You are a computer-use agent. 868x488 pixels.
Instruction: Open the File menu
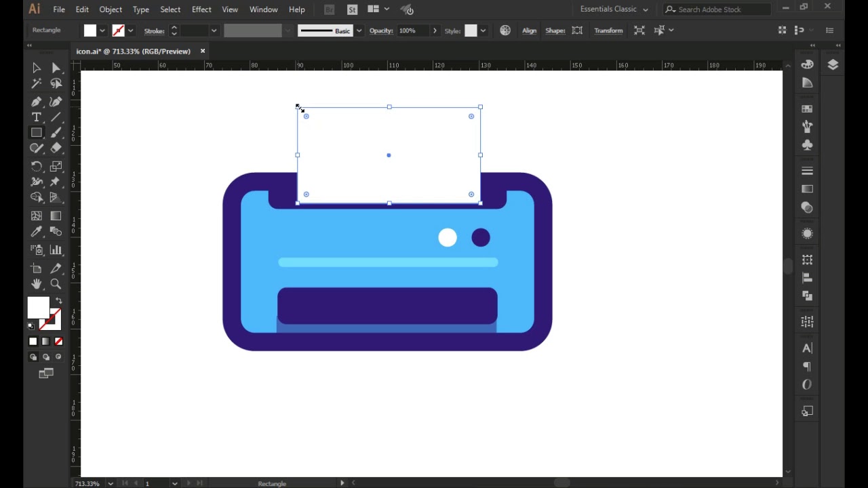(x=59, y=9)
